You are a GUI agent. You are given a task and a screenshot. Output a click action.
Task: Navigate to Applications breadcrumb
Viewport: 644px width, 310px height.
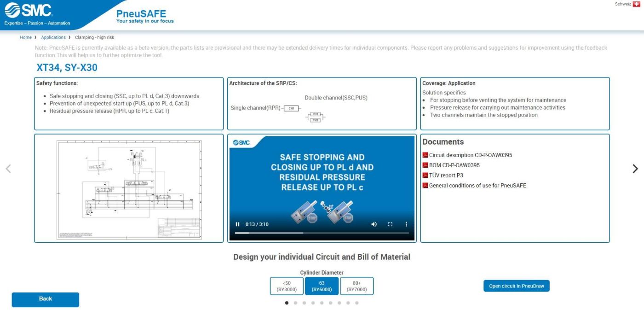53,37
